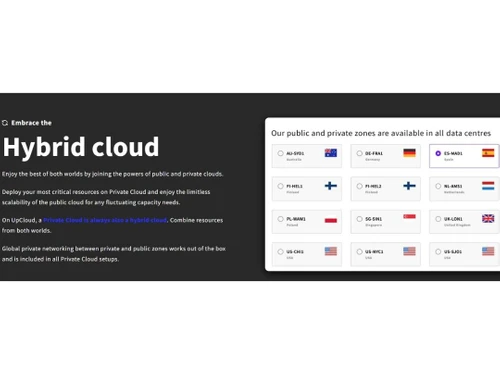Click the Australian flag on AU-SYD1

(x=331, y=153)
